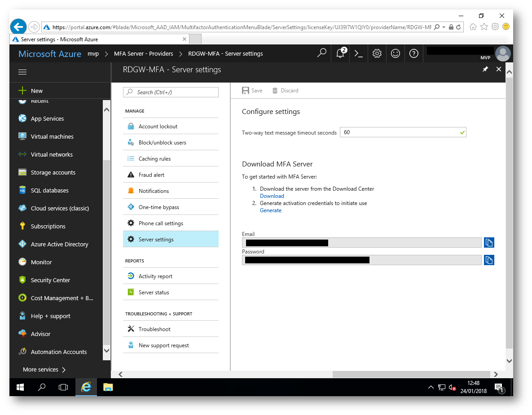This screenshot has height=415, width=532.
Task: Open portal settings gear in Azure header
Action: pos(377,53)
